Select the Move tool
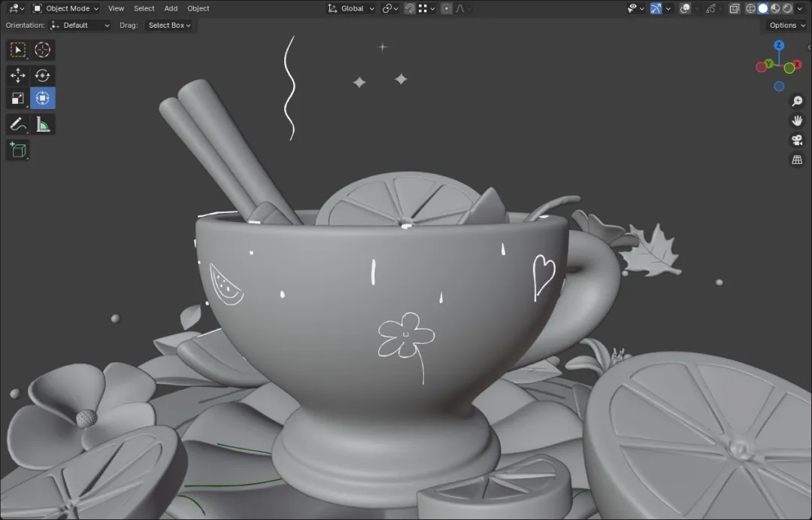Image resolution: width=812 pixels, height=520 pixels. pyautogui.click(x=17, y=75)
